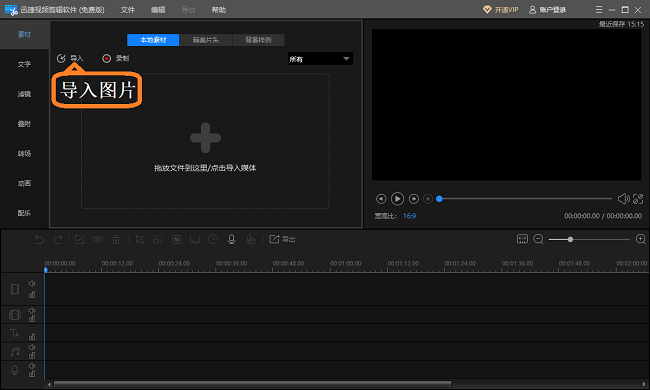
Task: Click the 导入 import button
Action: (70, 58)
